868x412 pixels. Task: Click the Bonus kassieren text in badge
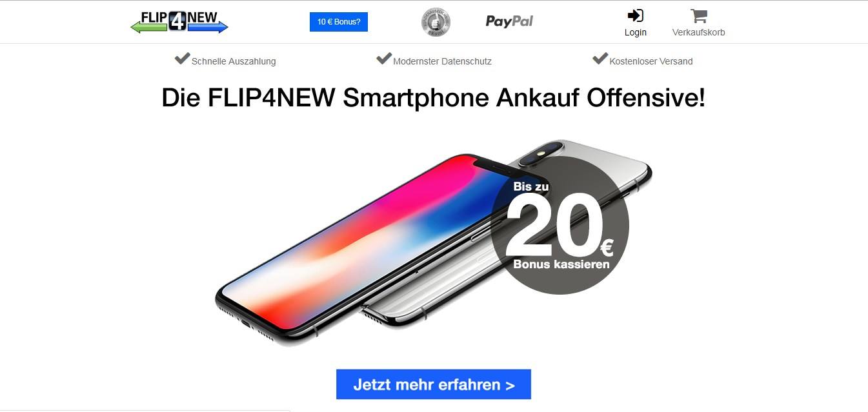pyautogui.click(x=561, y=264)
